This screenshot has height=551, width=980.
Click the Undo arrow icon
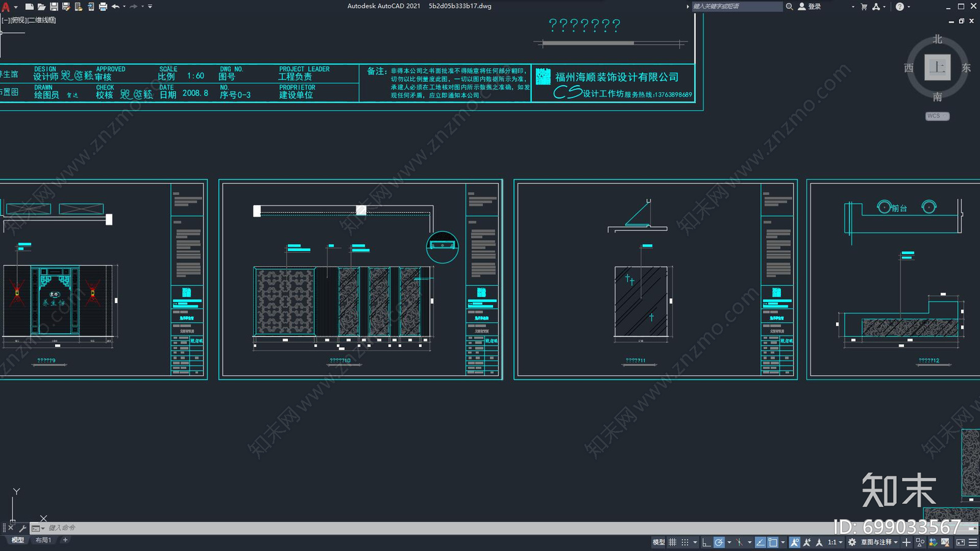pyautogui.click(x=115, y=7)
